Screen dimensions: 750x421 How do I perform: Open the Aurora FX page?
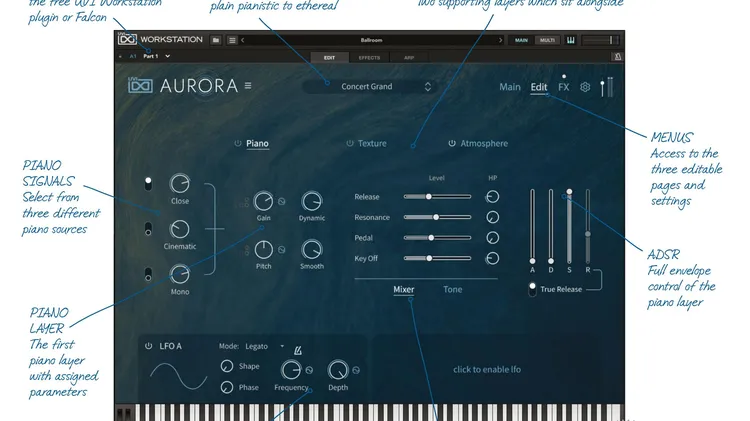click(x=564, y=87)
